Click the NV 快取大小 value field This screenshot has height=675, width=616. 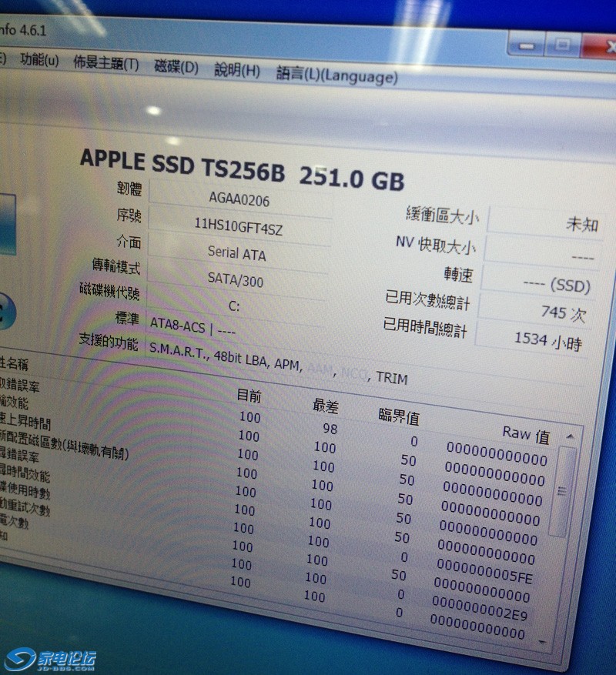542,255
